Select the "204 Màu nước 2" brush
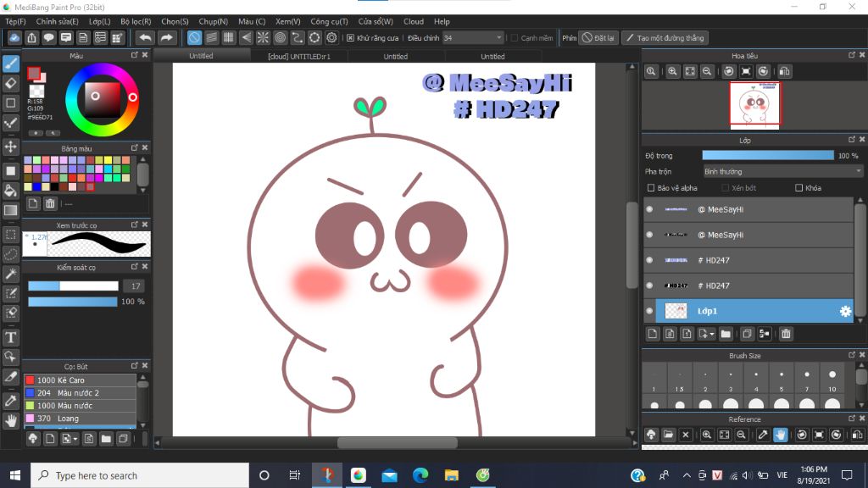Screen dimensions: 868x488 (80, 393)
